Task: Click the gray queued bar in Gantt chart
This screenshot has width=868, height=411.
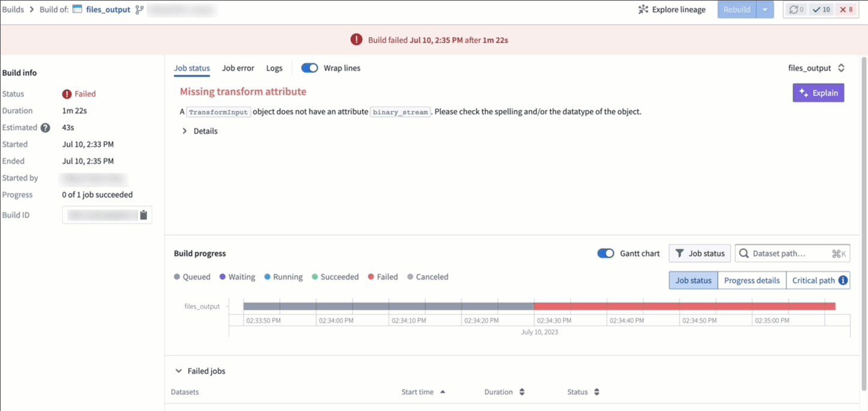Action: [x=389, y=307]
